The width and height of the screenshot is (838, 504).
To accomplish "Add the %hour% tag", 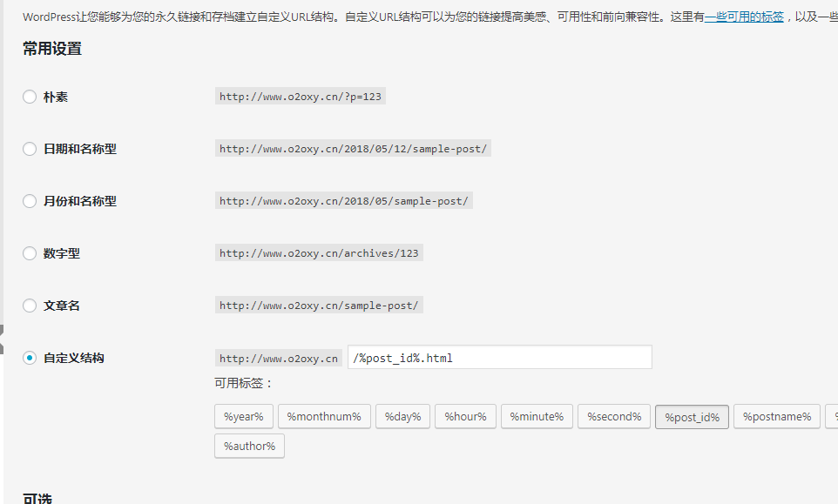I will [465, 416].
